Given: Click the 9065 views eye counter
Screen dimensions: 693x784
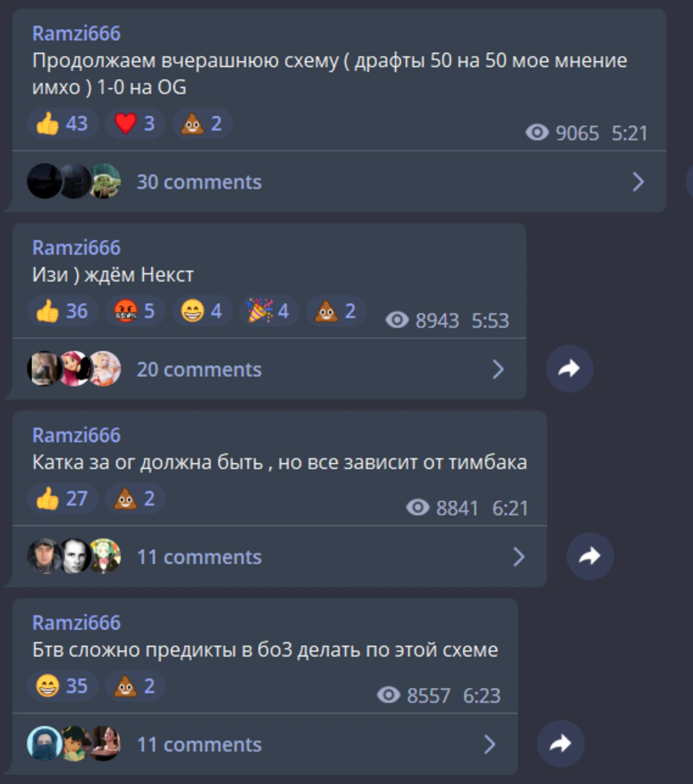Looking at the screenshot, I should 562,133.
